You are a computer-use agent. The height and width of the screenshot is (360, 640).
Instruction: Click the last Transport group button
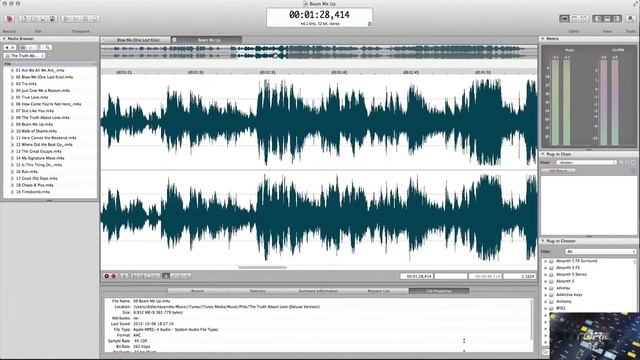click(94, 19)
